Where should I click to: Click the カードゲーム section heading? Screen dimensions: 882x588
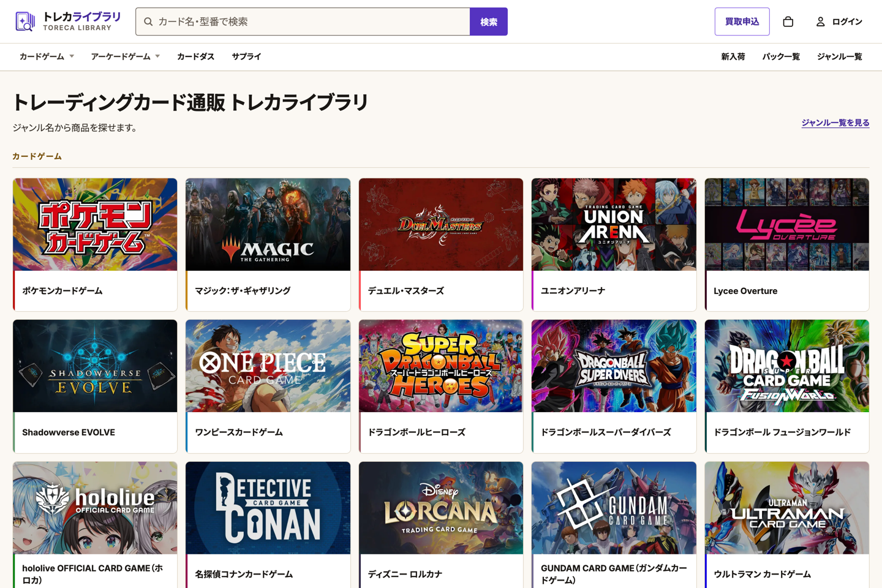coord(37,156)
